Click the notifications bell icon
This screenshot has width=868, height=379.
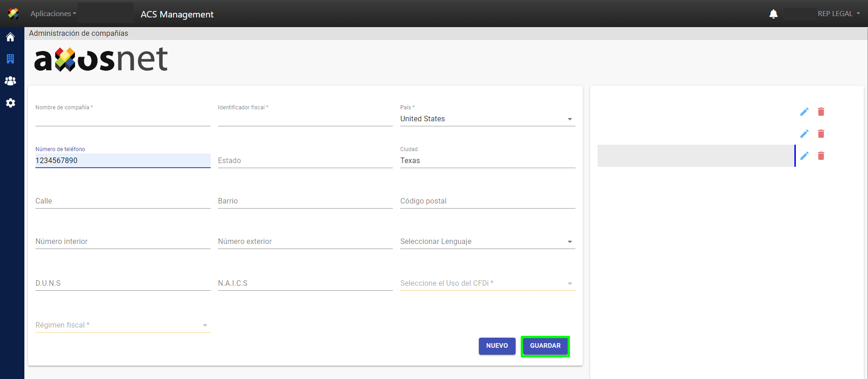click(773, 14)
